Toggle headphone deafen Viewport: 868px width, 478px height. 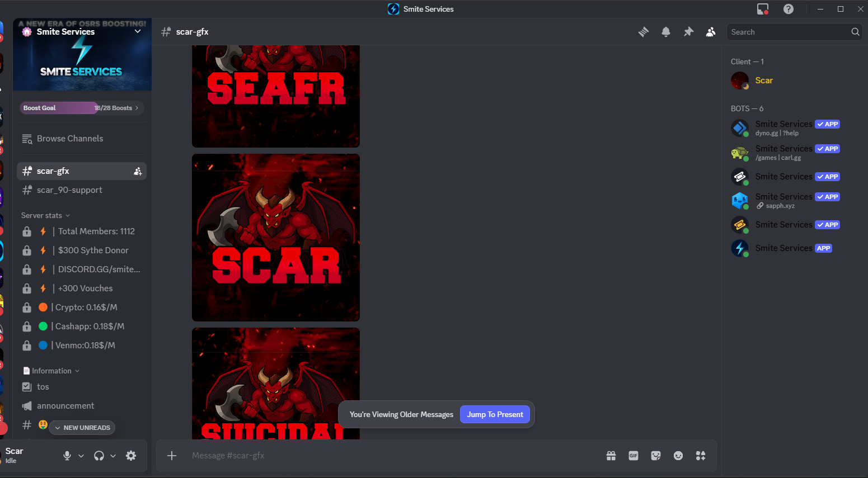[x=99, y=456]
